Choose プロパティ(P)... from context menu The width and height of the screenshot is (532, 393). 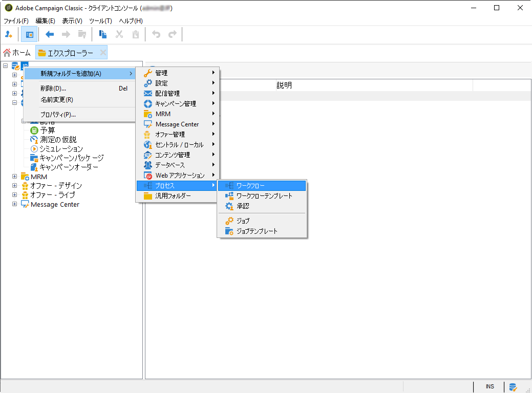(80, 115)
